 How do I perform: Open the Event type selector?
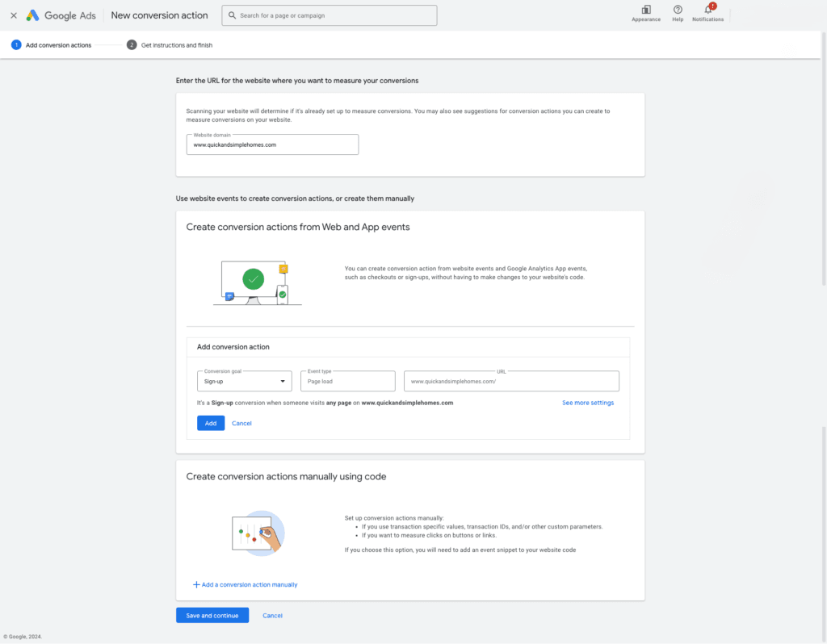coord(347,380)
